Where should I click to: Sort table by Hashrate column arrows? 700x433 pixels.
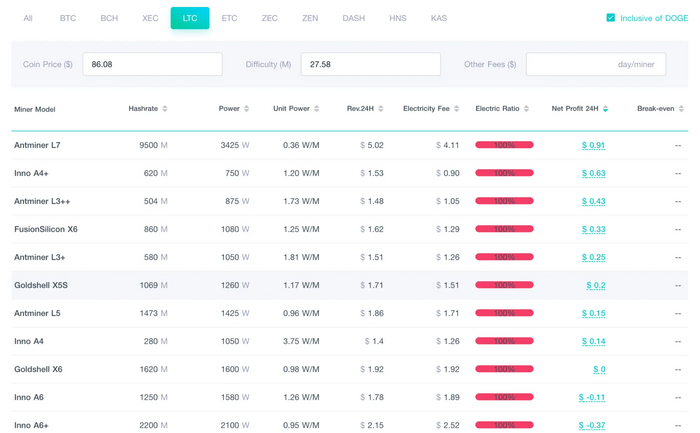tap(165, 108)
